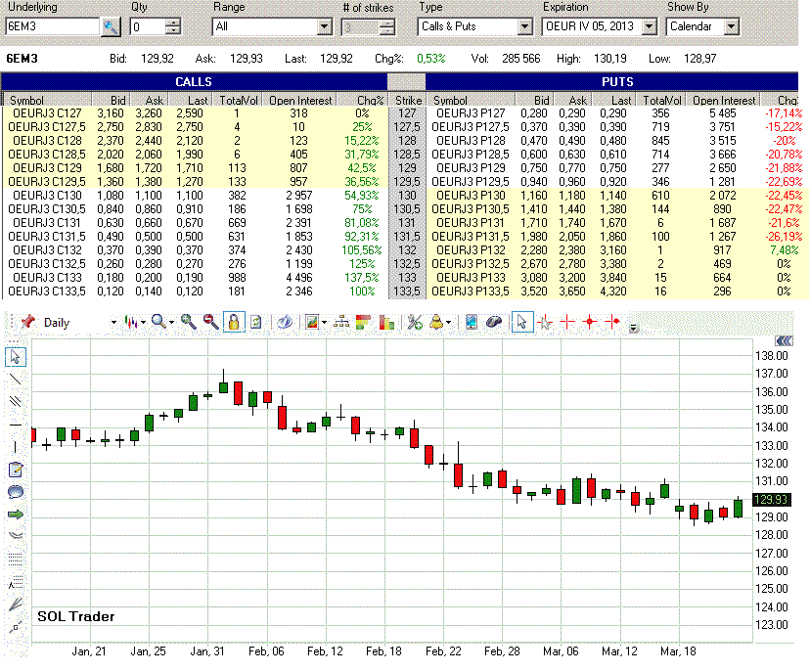
Task: Click the Underlying input field 6EM3
Action: click(x=53, y=26)
